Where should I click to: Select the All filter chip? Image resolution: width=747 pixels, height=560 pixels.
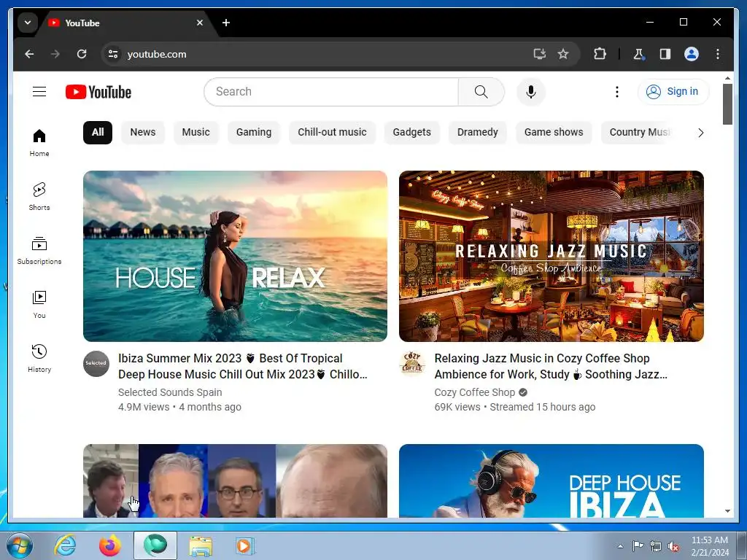click(x=98, y=133)
